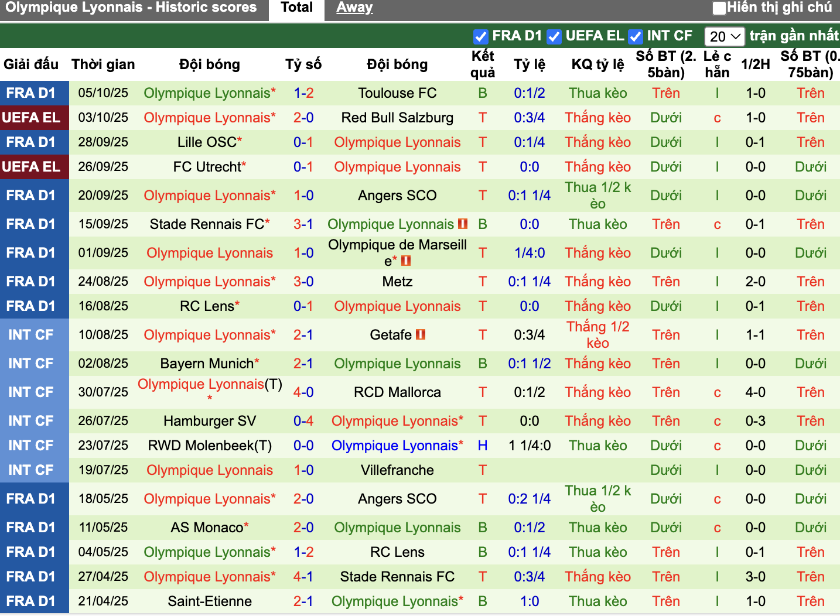Click the Olympique Lyonnais - Historic scores title
The width and height of the screenshot is (840, 616).
[x=131, y=8]
